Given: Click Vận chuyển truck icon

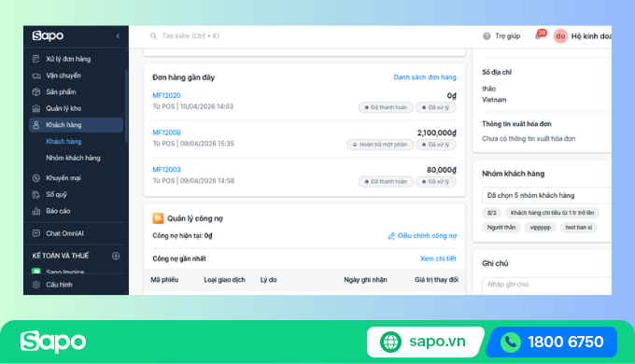Looking at the screenshot, I should (x=36, y=76).
